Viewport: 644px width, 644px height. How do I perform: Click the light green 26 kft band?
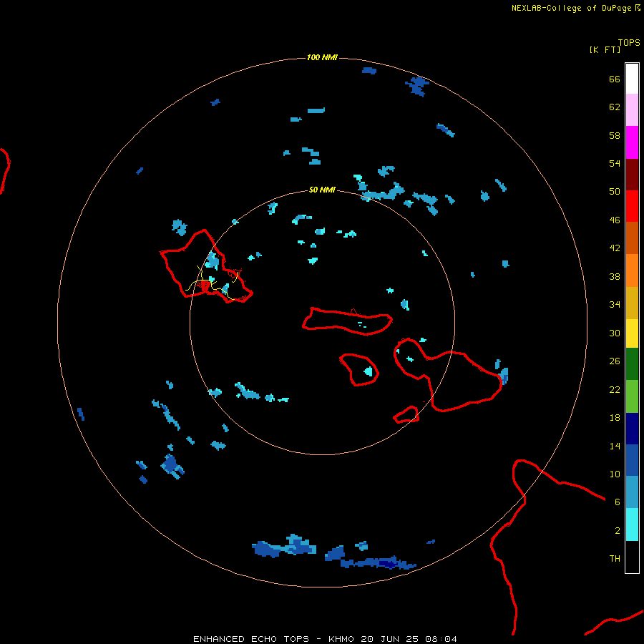(x=632, y=396)
